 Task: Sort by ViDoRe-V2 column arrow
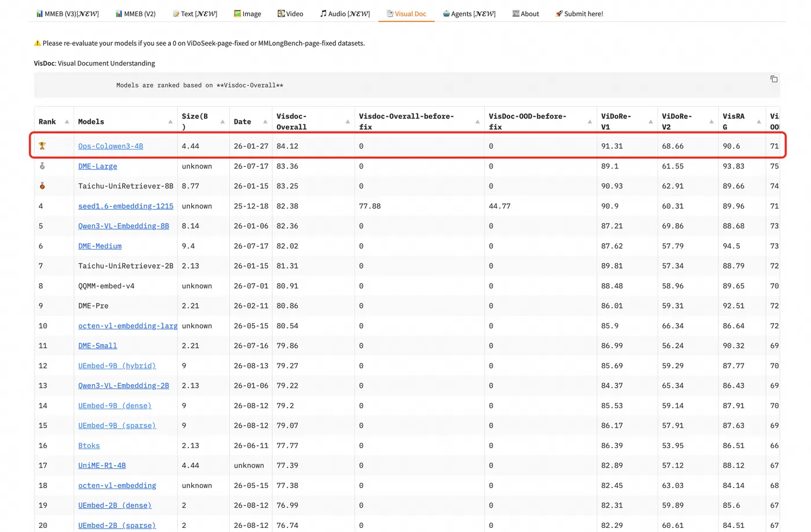pyautogui.click(x=711, y=122)
